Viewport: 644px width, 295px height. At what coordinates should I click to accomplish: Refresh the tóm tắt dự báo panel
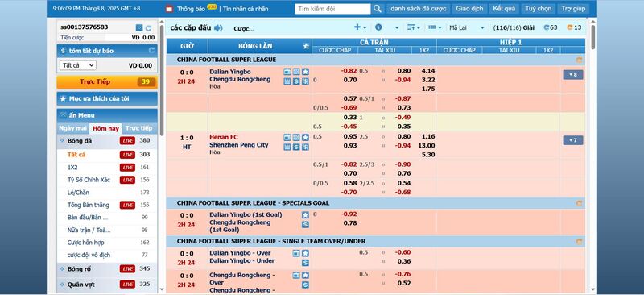151,50
